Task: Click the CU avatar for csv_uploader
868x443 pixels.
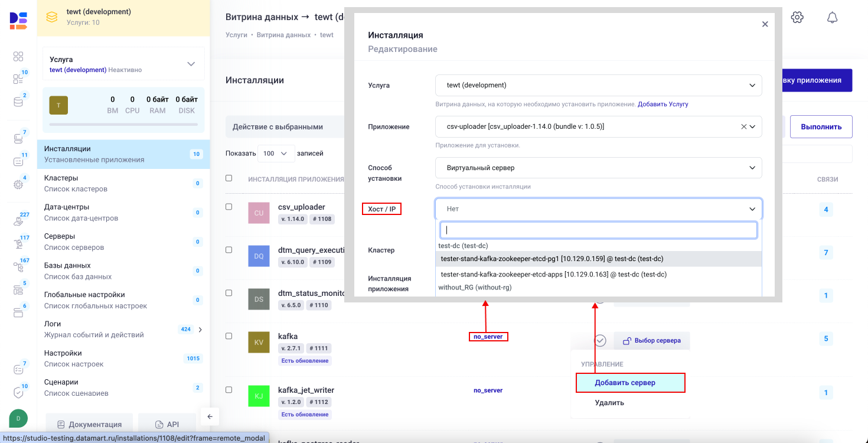Action: [259, 213]
